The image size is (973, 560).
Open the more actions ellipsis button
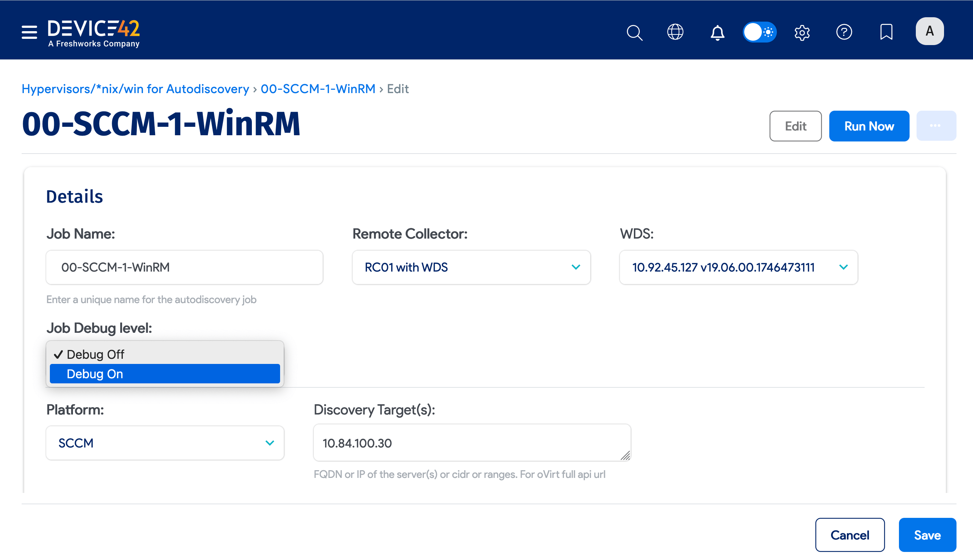pos(936,126)
